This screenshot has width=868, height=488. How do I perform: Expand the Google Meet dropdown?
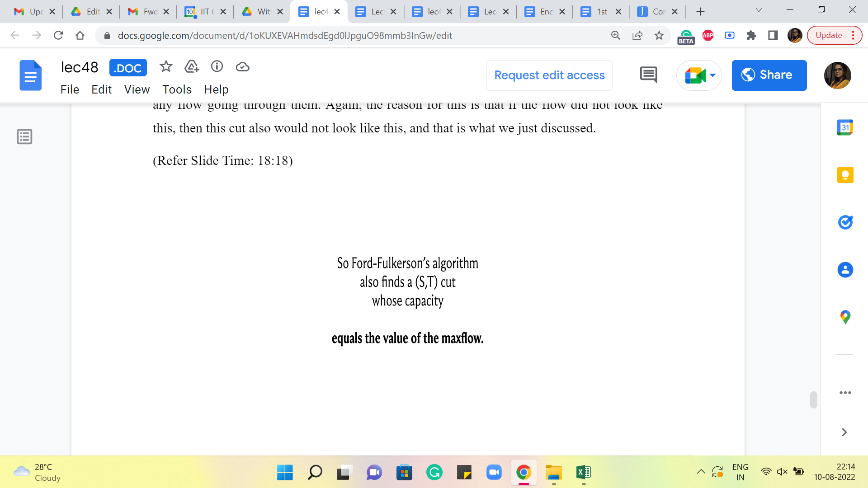(712, 75)
